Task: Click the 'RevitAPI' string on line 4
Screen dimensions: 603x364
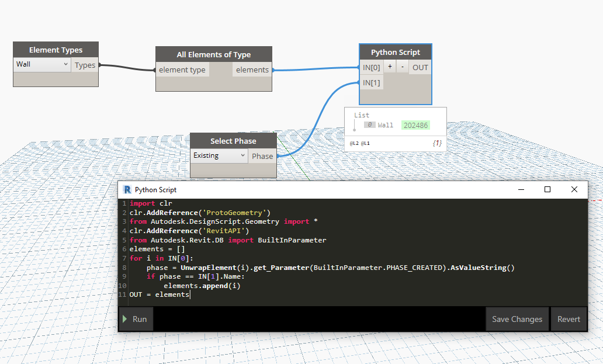Action: coord(223,231)
